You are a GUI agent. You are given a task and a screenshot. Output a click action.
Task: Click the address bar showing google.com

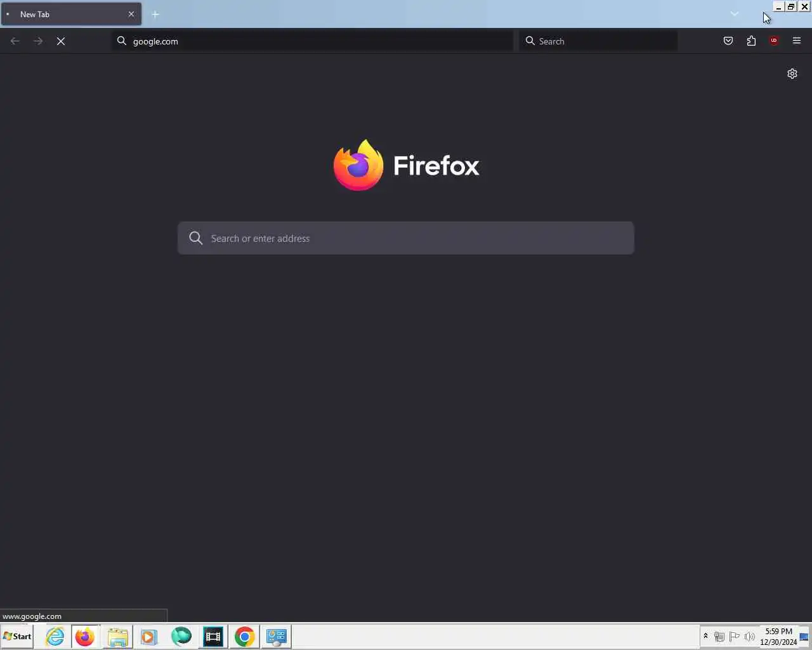[x=313, y=41]
